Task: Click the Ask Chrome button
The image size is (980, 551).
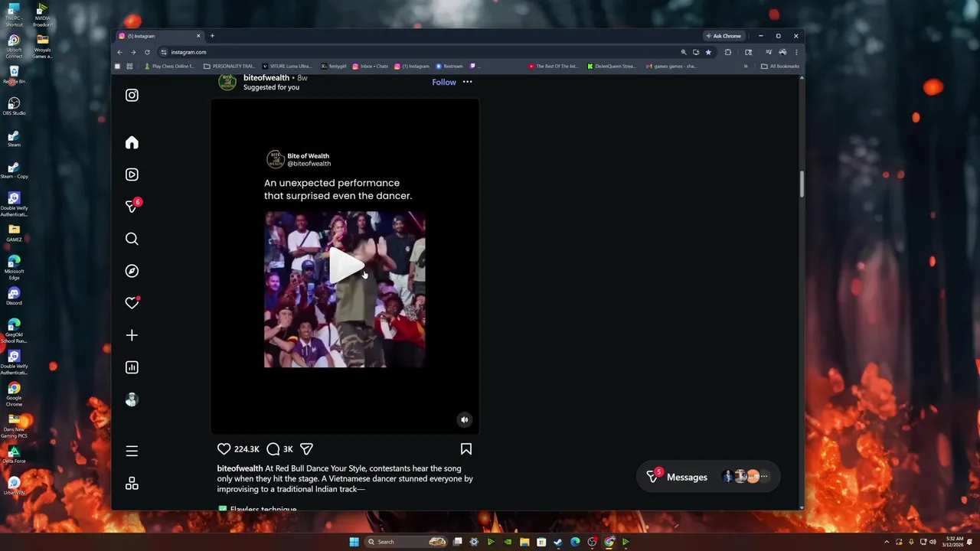Action: [724, 36]
